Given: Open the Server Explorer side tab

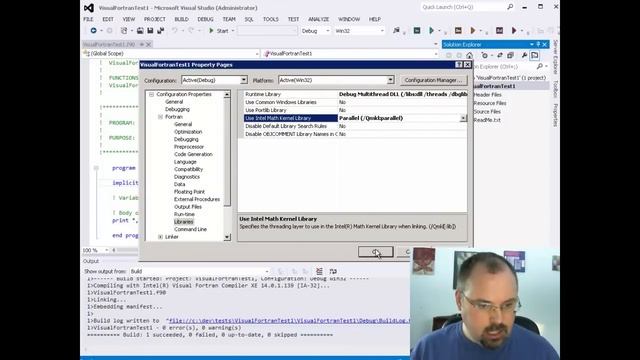Looking at the screenshot, I should [x=555, y=57].
